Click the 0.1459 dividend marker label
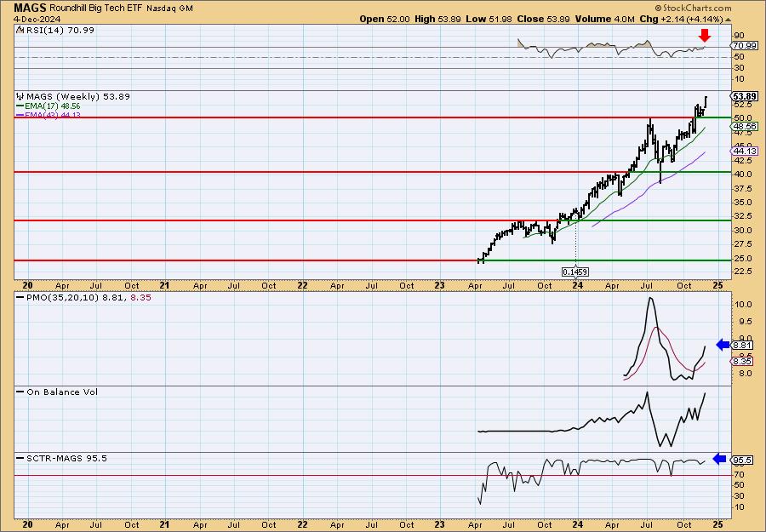766x532 pixels. [x=575, y=272]
